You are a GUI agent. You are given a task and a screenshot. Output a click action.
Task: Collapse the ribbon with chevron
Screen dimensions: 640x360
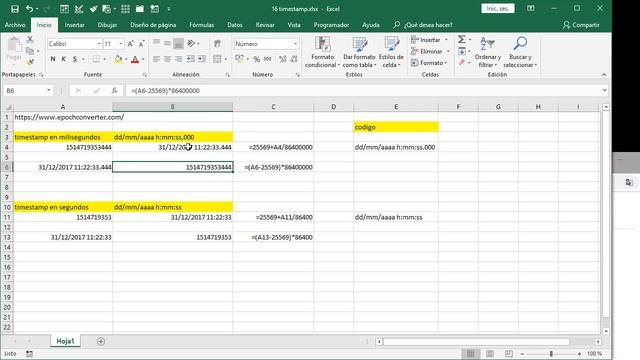coord(604,75)
